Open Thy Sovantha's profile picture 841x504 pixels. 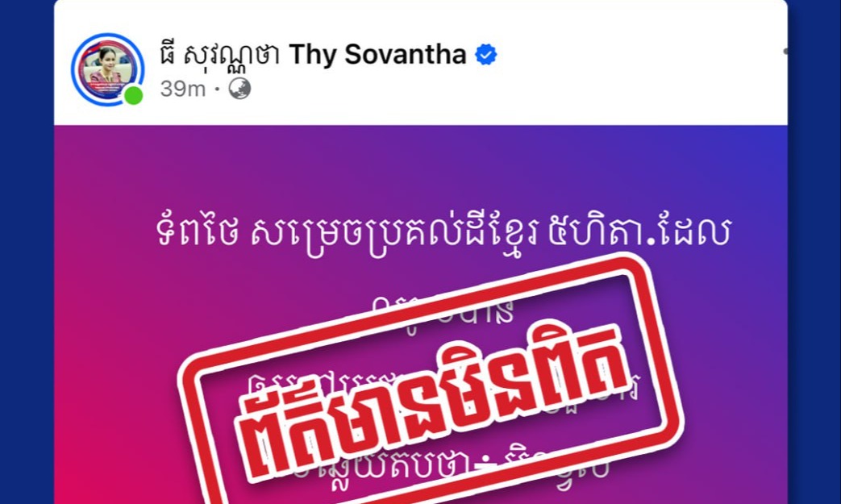click(106, 69)
